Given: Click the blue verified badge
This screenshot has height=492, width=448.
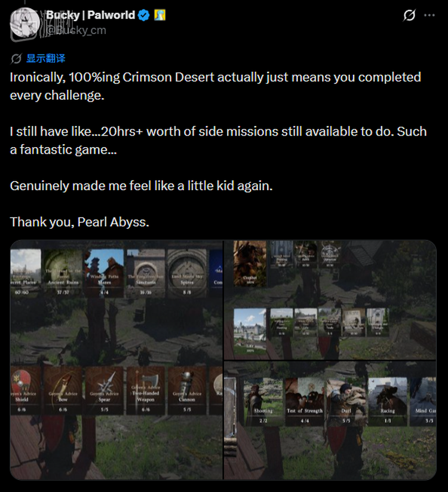Looking at the screenshot, I should pos(144,15).
